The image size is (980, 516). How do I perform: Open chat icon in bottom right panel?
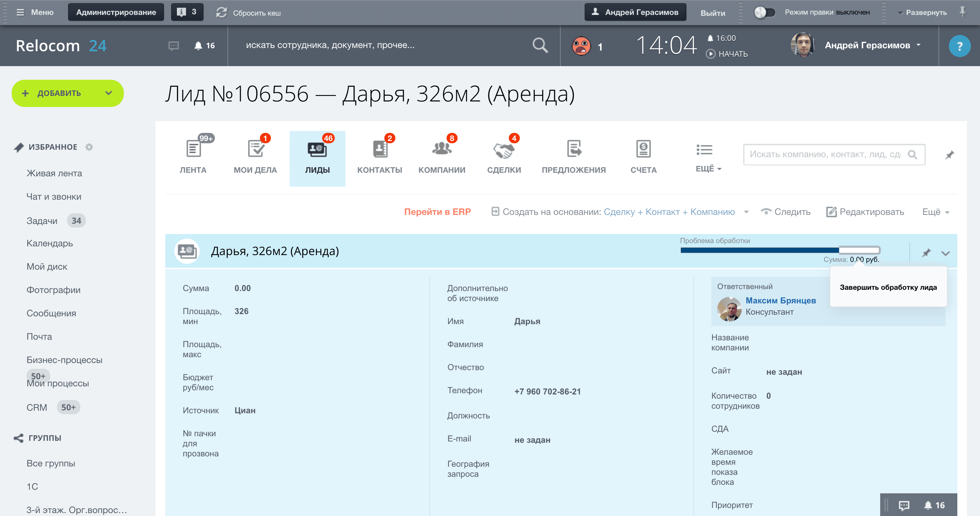point(904,505)
